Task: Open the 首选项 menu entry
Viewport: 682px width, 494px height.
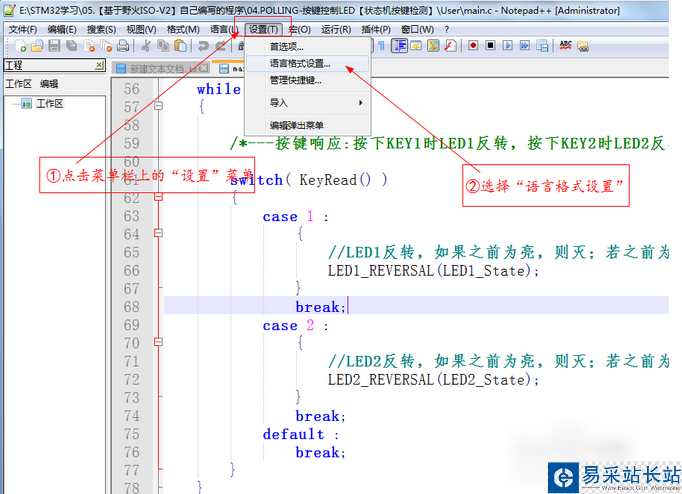Action: coord(286,46)
